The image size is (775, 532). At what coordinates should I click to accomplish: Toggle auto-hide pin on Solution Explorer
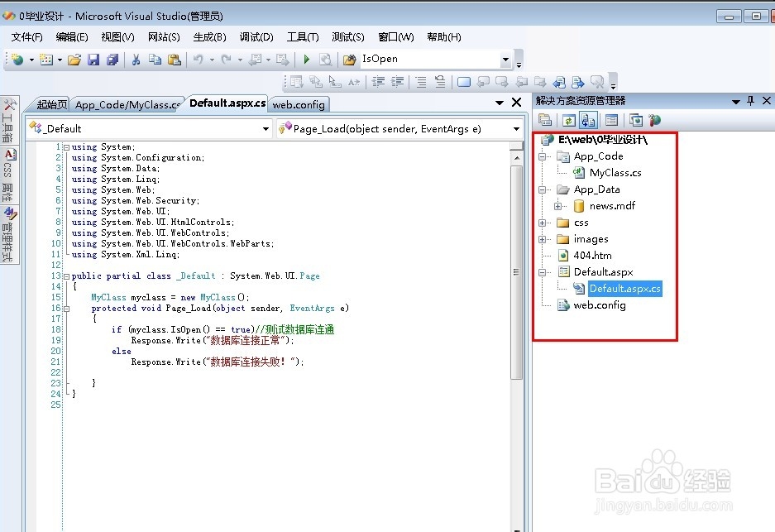(x=751, y=101)
